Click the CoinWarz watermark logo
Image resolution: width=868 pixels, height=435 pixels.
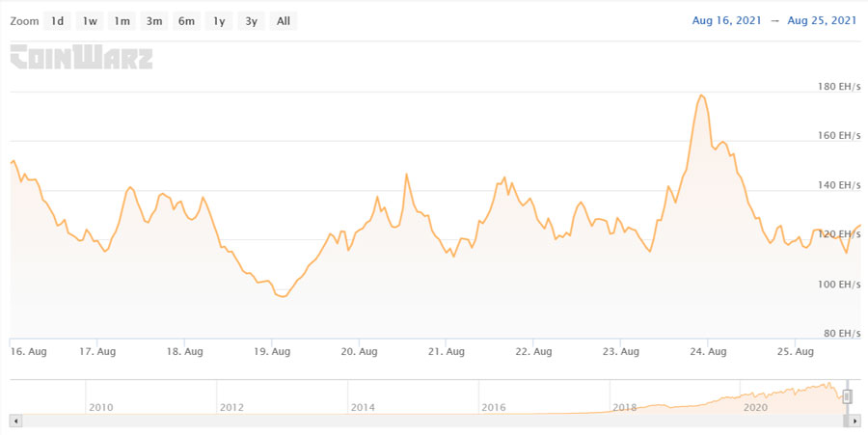tap(81, 57)
